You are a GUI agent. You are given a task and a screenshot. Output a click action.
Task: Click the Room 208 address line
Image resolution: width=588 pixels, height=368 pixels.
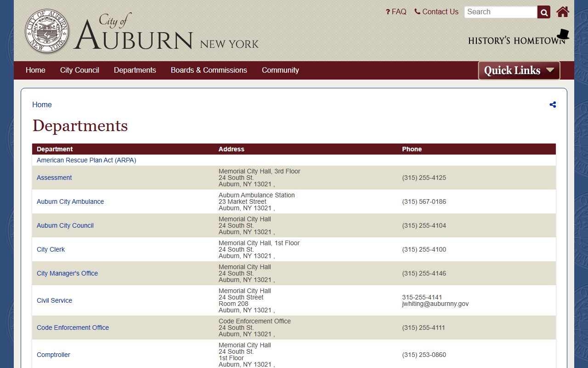point(233,304)
